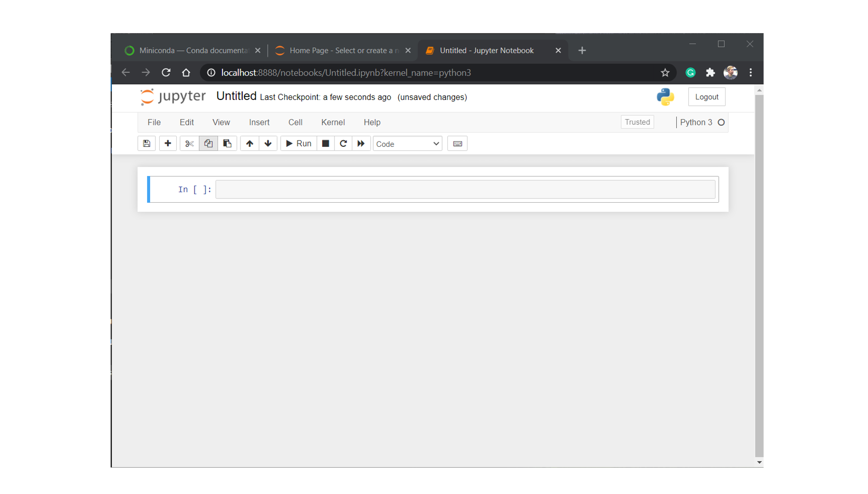Copy selected cells icon
Screen dimensions: 868x494
[208, 143]
